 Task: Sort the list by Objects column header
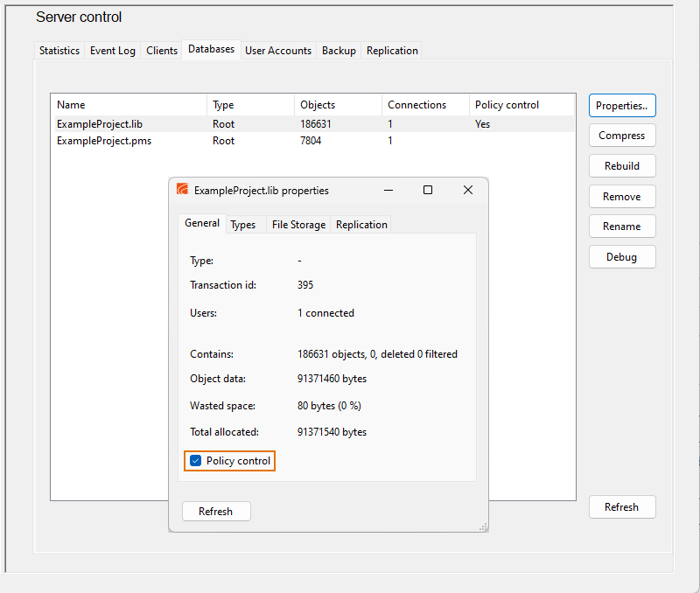(x=318, y=105)
